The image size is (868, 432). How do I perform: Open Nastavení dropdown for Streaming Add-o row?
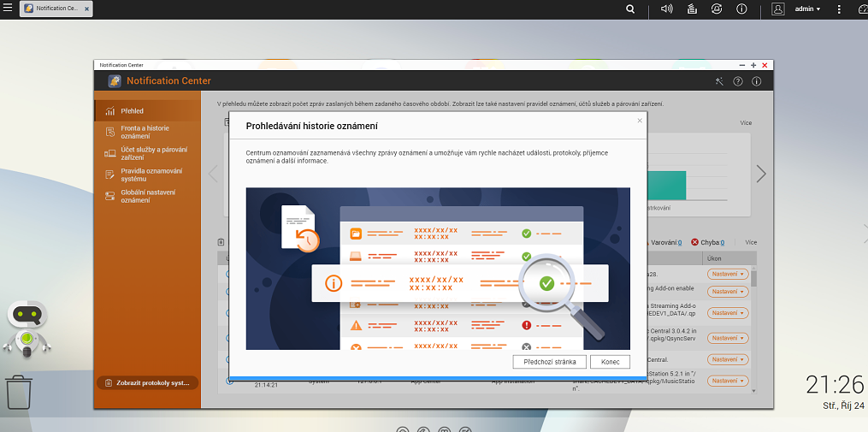coord(728,313)
